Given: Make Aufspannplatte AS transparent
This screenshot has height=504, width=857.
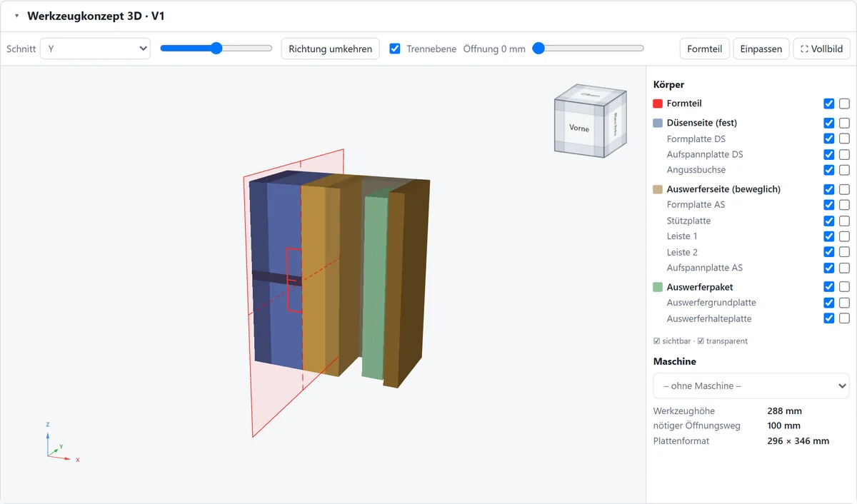Looking at the screenshot, I should (x=844, y=268).
